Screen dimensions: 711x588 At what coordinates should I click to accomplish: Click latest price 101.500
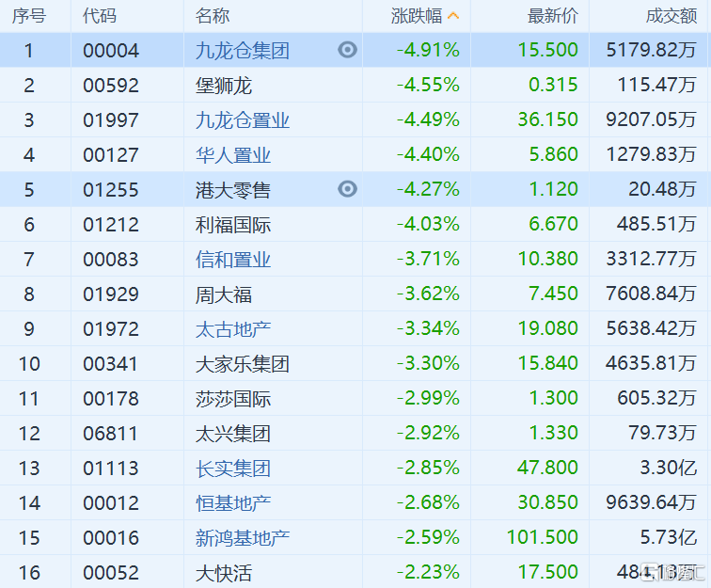point(543,537)
